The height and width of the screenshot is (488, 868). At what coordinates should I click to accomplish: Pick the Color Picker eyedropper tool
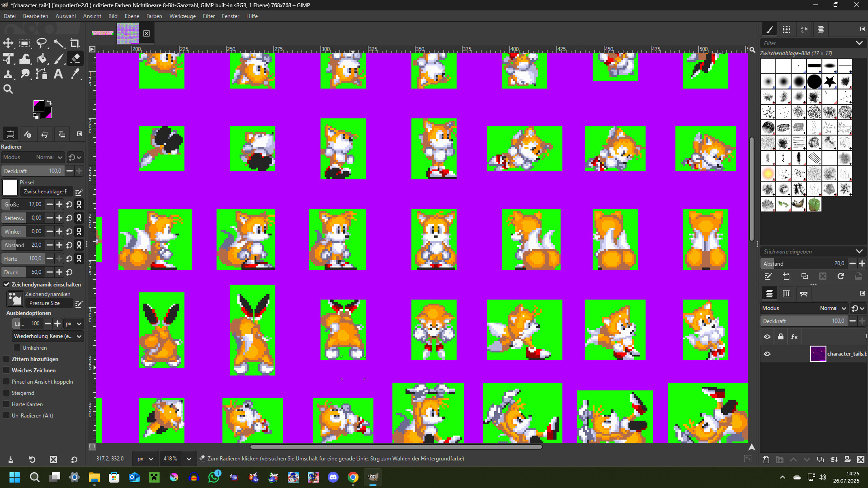point(75,74)
